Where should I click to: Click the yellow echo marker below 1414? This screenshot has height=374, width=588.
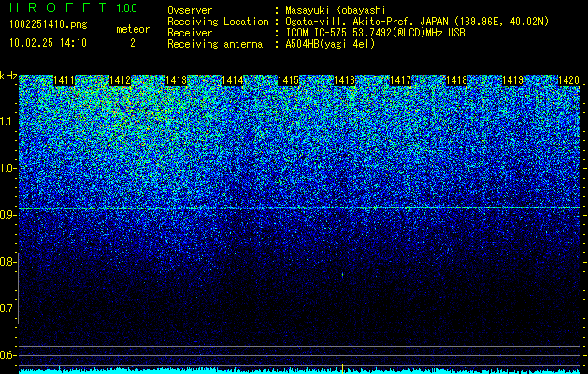pos(251,367)
